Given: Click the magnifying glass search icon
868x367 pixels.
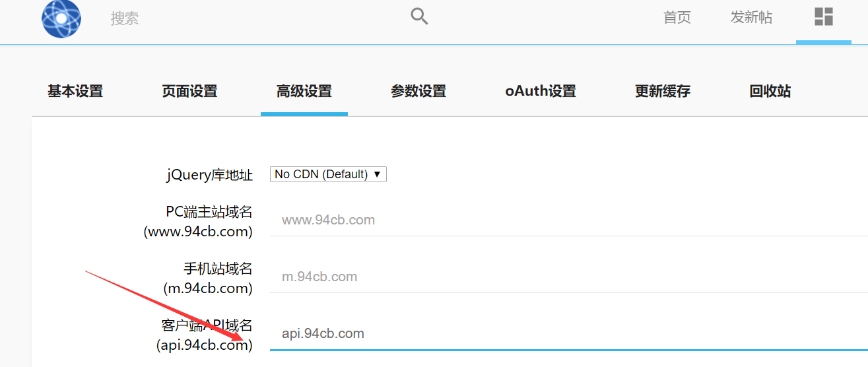Looking at the screenshot, I should (x=419, y=17).
